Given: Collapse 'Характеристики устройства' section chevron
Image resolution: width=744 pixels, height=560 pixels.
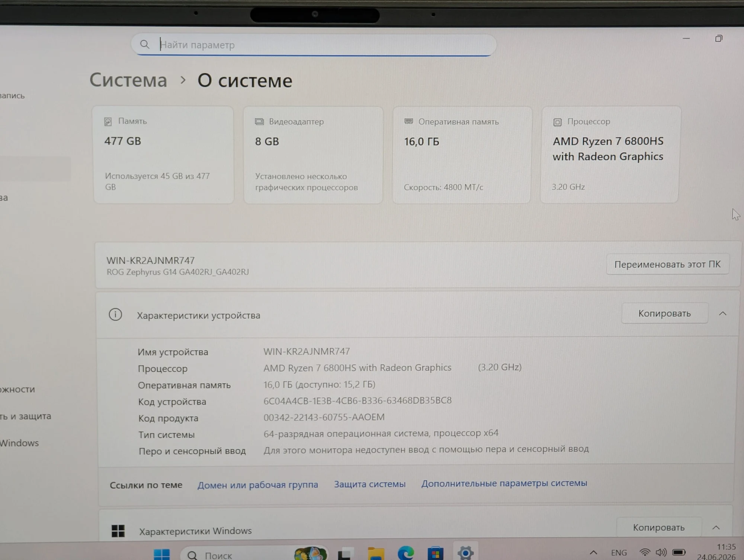Looking at the screenshot, I should (722, 313).
